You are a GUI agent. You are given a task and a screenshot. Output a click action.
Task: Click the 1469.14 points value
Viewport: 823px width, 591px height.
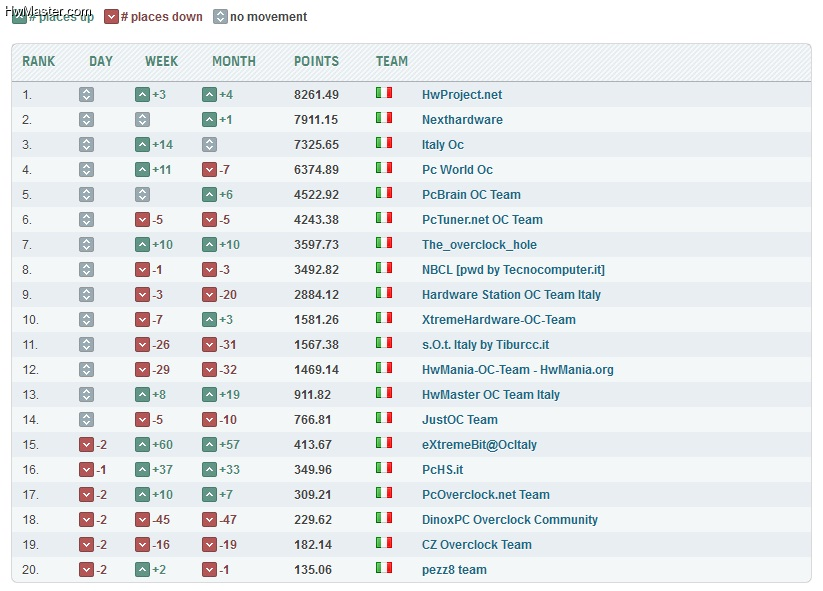coord(316,370)
